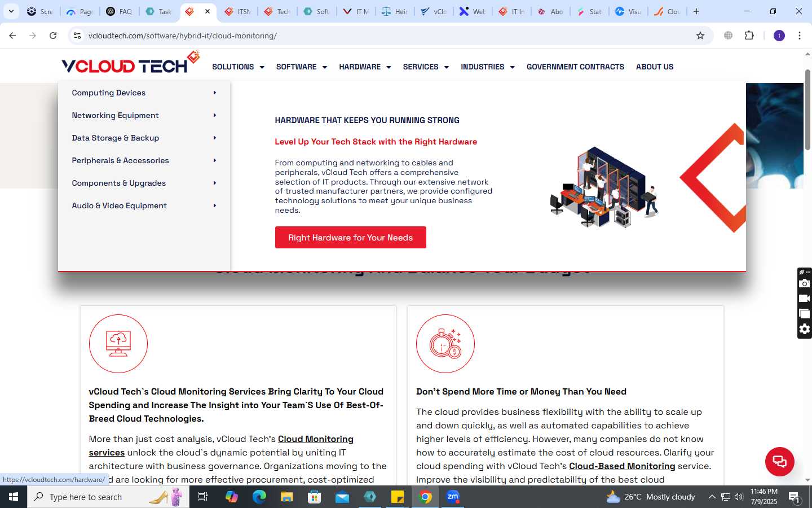Open the Extensions puzzle icon
The image size is (812, 508).
tap(749, 36)
